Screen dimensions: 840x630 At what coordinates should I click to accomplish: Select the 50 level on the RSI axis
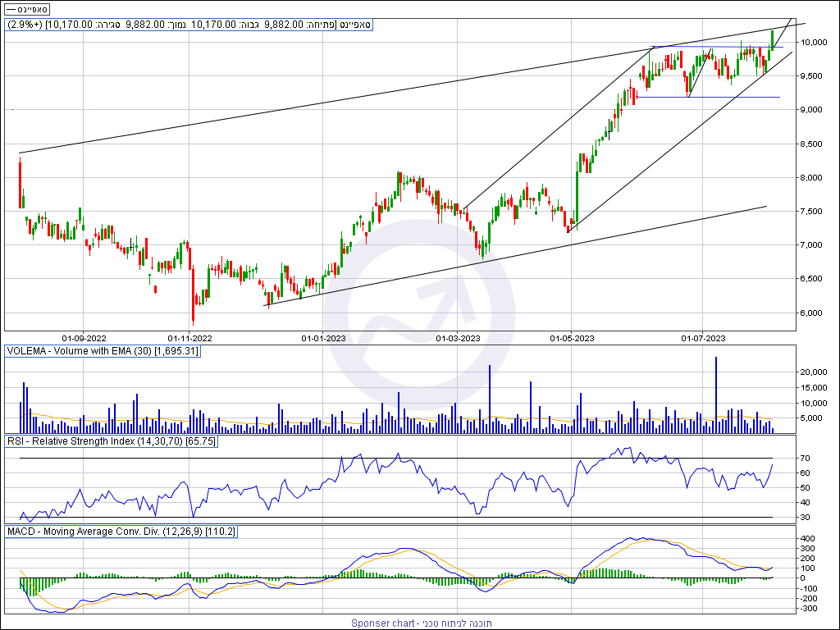pyautogui.click(x=805, y=487)
